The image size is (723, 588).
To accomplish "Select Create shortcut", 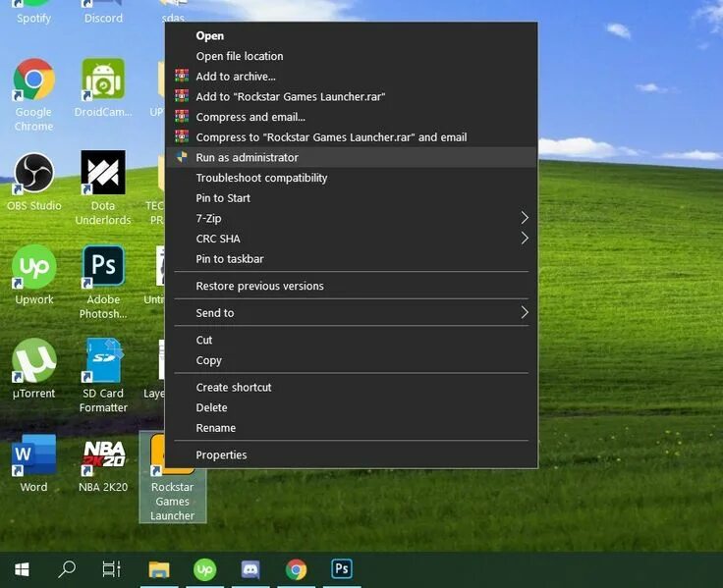I will [352, 388].
